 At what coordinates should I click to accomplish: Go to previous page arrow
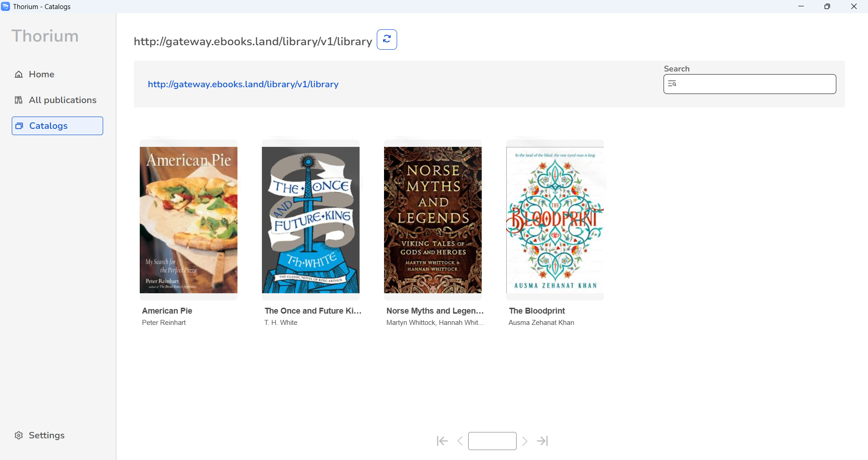(x=460, y=441)
